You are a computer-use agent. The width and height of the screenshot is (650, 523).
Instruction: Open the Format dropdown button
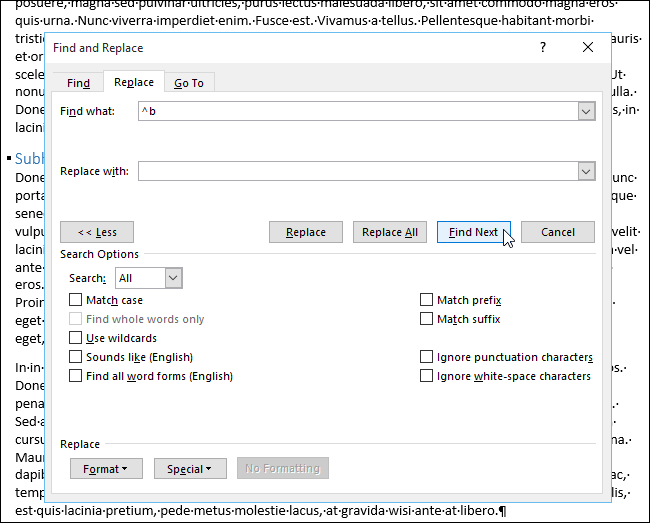point(106,468)
